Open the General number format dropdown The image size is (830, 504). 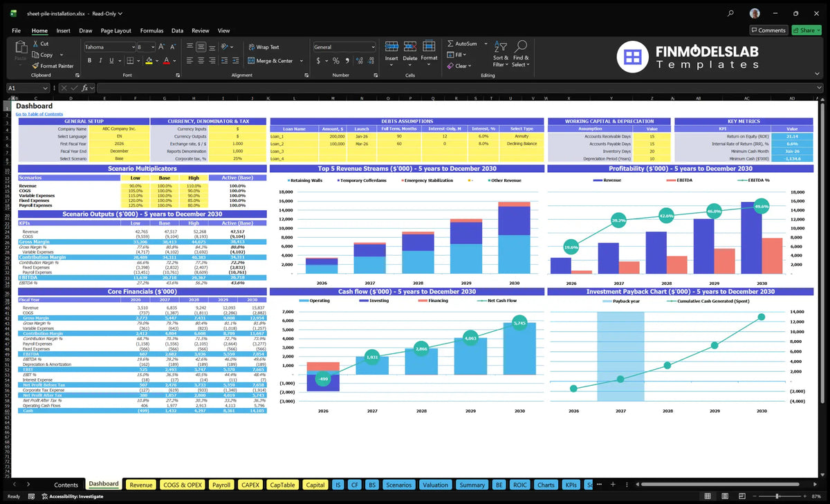point(372,47)
